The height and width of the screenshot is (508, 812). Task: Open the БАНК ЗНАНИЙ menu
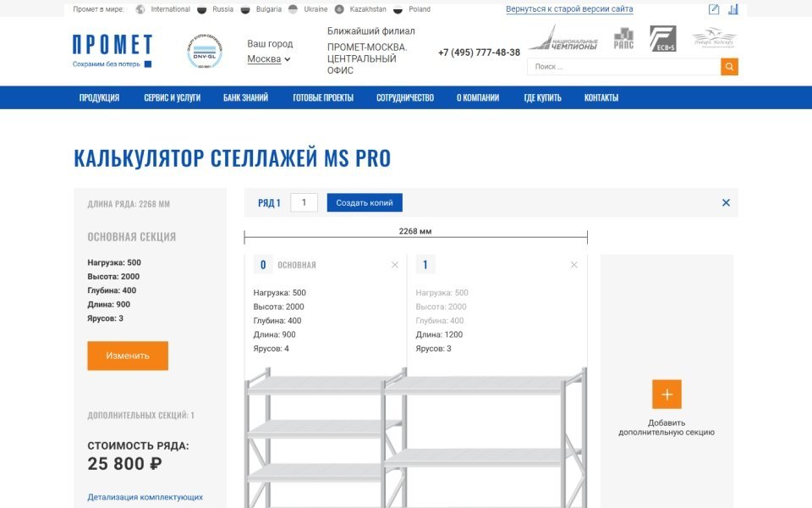(245, 97)
